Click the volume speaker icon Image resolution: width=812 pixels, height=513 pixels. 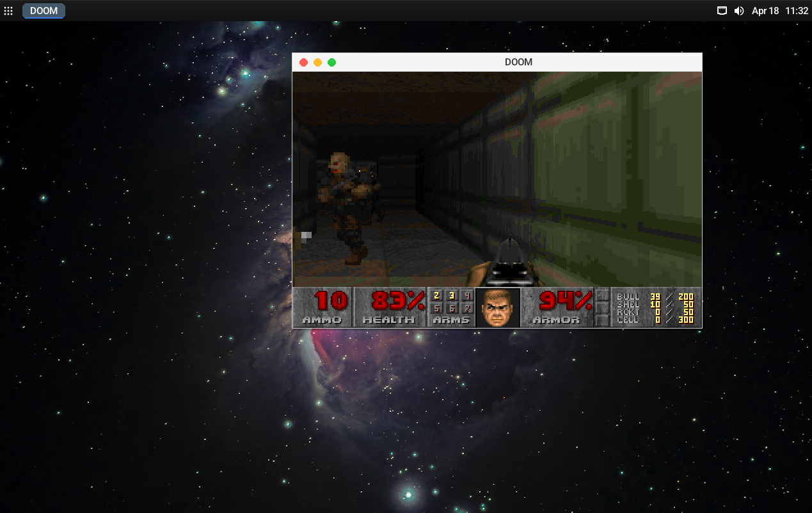[x=739, y=11]
